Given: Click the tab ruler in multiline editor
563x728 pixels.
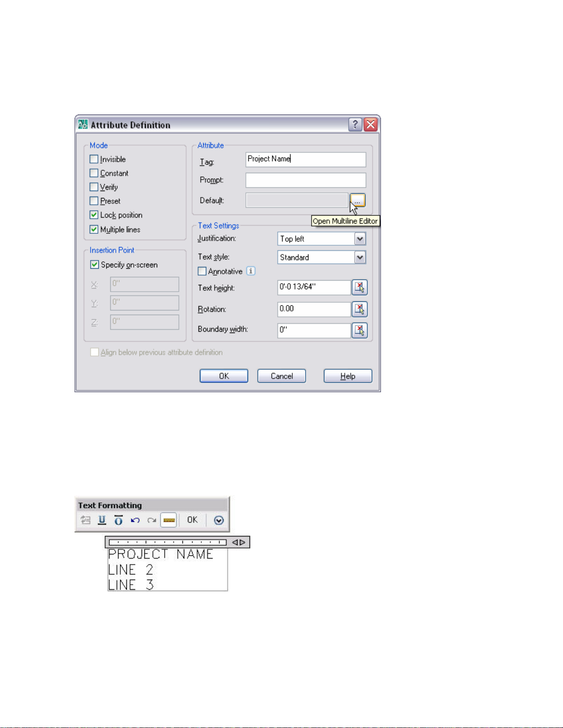Looking at the screenshot, I should click(x=168, y=542).
